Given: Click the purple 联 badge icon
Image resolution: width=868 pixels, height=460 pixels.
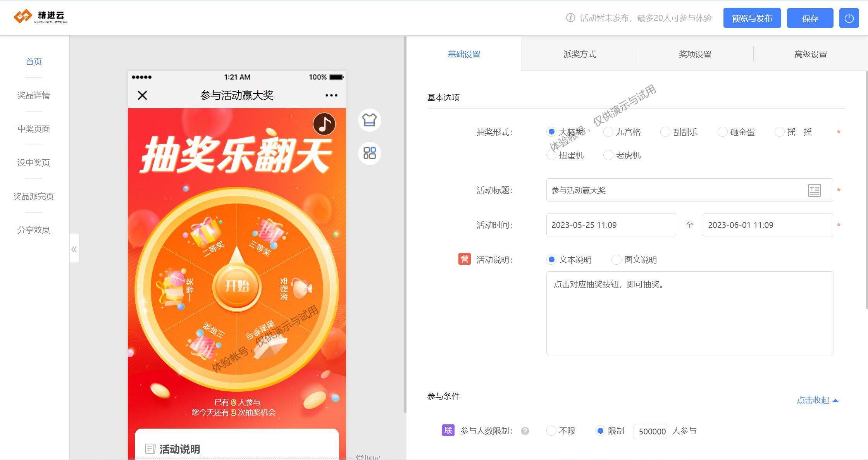Looking at the screenshot, I should click(x=448, y=430).
